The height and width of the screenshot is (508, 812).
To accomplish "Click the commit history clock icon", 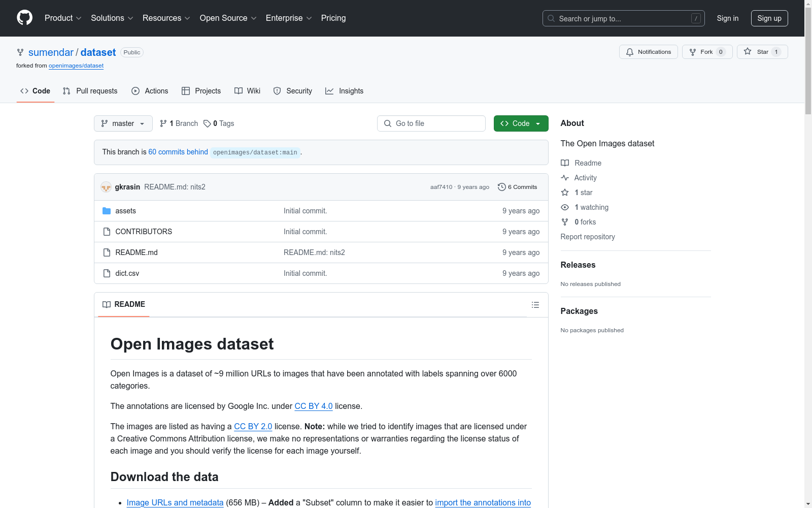I will 502,187.
